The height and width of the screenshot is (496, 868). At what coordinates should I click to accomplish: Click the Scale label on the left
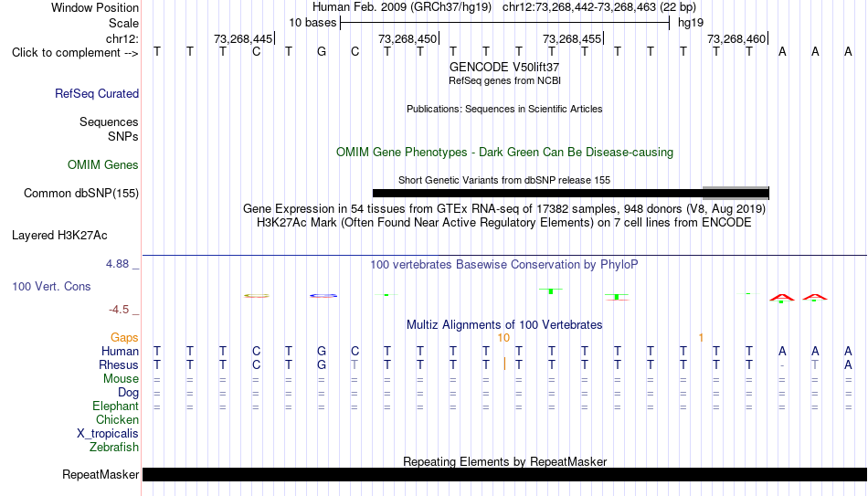tap(123, 23)
